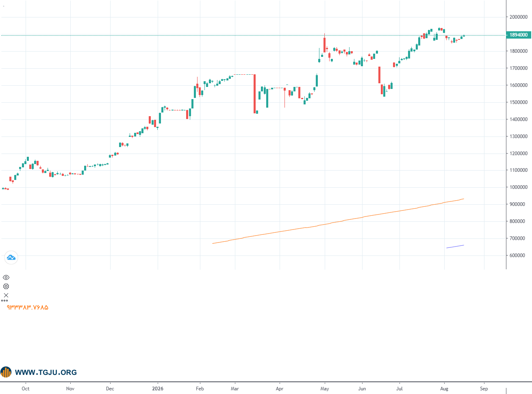Image resolution: width=532 pixels, height=394 pixels.
Task: Click the 2000000 price axis label
Action: (519, 17)
